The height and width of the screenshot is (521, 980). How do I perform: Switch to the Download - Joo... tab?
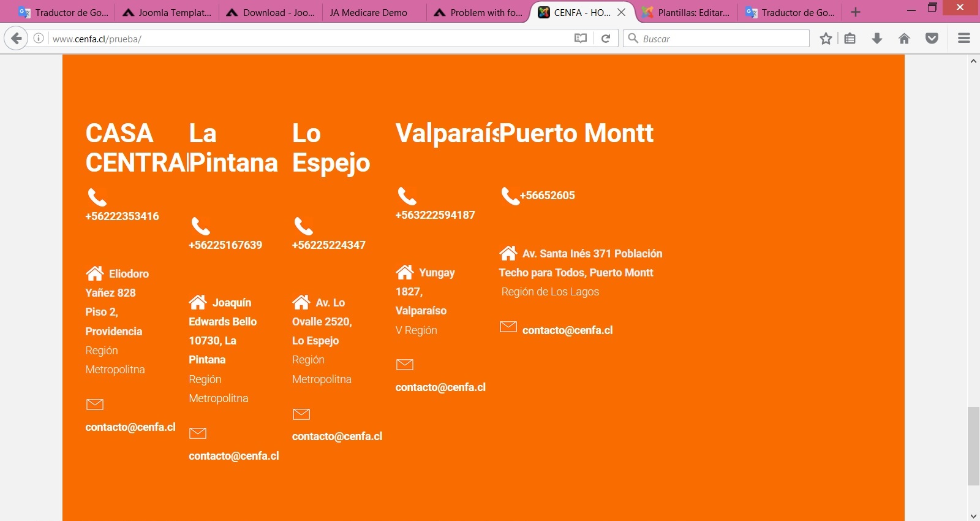point(270,12)
